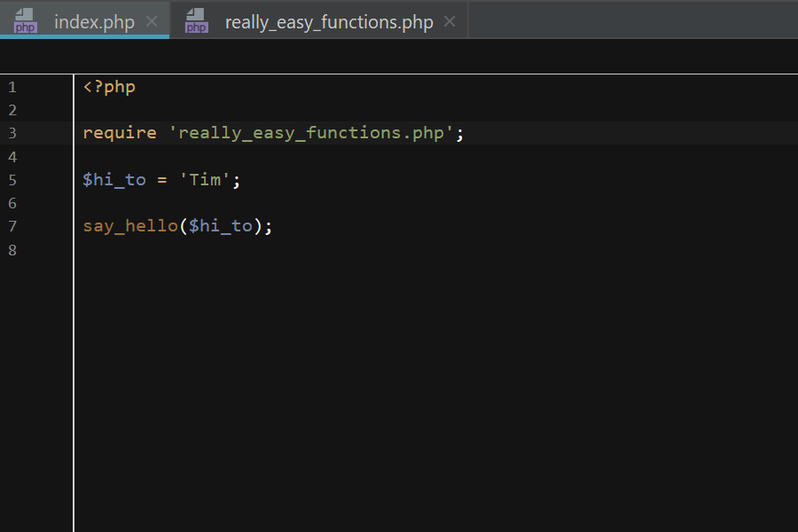
Task: Open the really_easy_functions.php tab
Action: (328, 22)
